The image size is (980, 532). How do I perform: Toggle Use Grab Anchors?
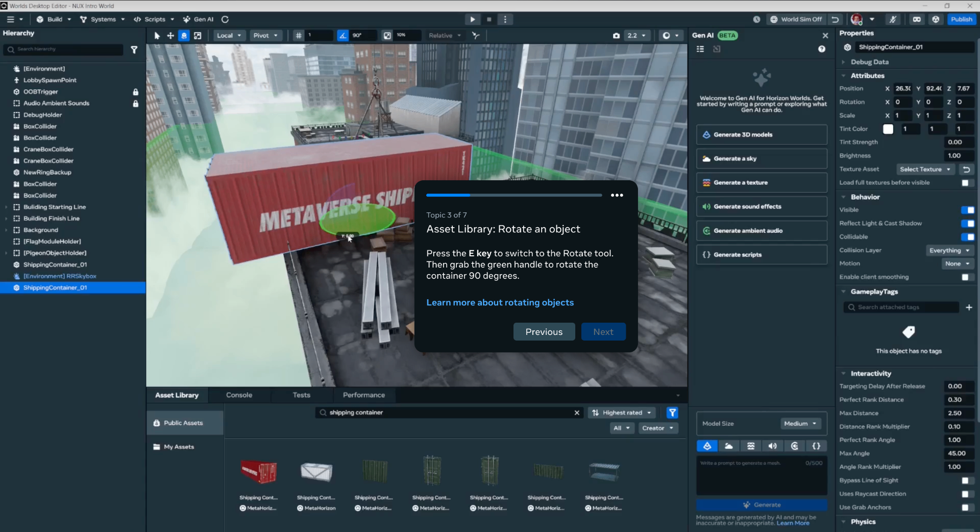(x=967, y=507)
